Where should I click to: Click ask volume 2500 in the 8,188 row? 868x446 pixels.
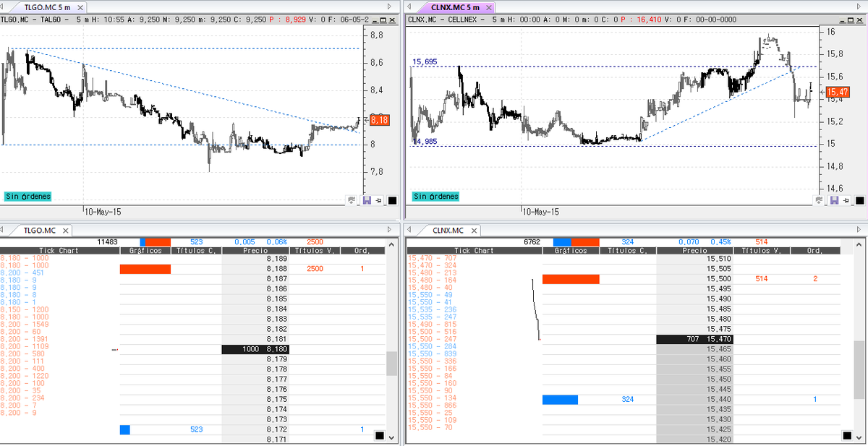click(315, 269)
